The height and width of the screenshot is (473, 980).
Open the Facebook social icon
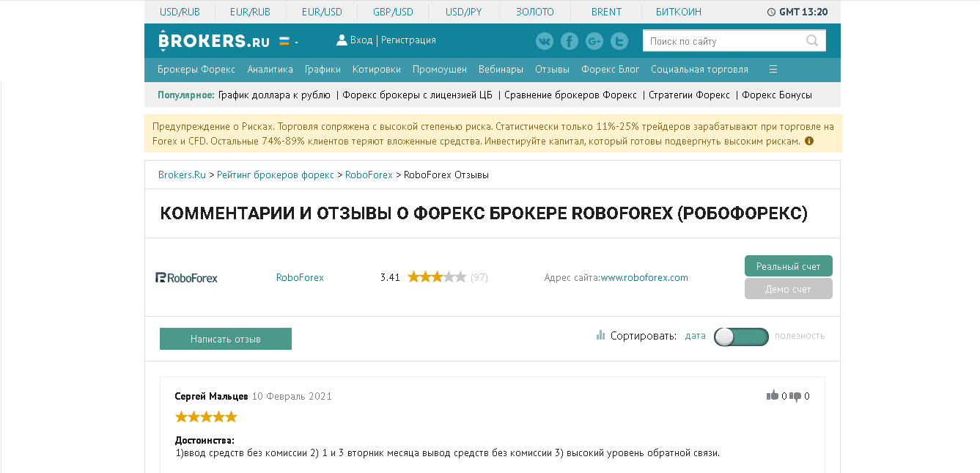[570, 41]
